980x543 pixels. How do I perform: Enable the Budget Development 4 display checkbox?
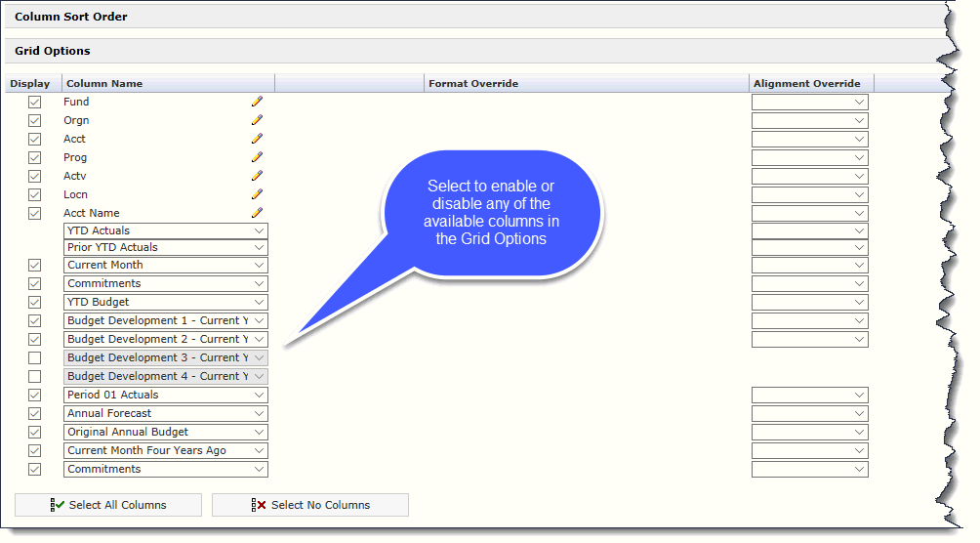[35, 376]
